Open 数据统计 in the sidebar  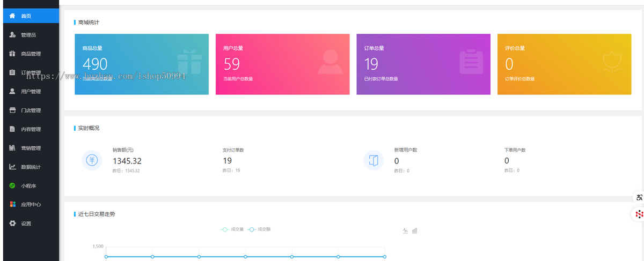31,167
